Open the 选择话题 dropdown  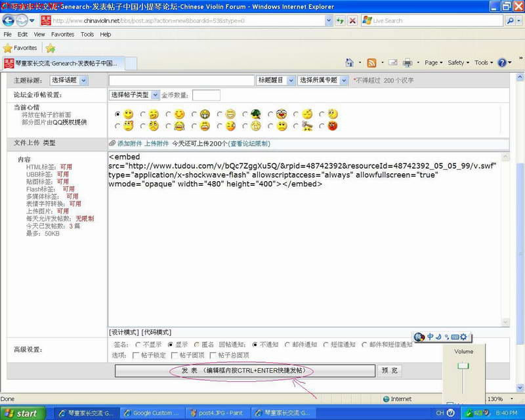coord(69,80)
